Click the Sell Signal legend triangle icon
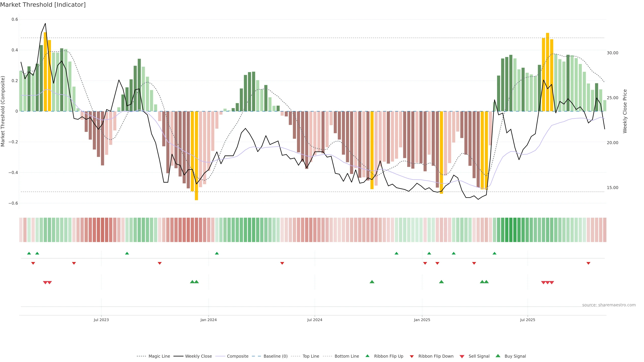Viewport: 644px width, 362px height. click(462, 356)
